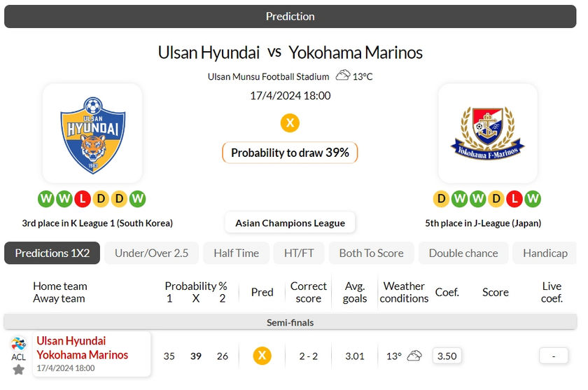The width and height of the screenshot is (588, 390).
Task: Click the ACL league logo icon
Action: point(18,344)
